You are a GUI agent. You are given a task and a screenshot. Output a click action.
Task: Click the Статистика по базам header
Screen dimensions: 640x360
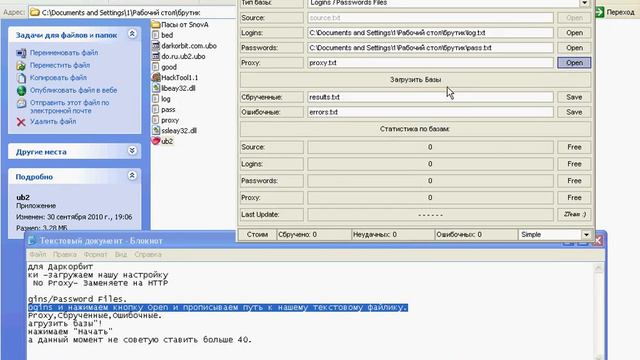[415, 129]
